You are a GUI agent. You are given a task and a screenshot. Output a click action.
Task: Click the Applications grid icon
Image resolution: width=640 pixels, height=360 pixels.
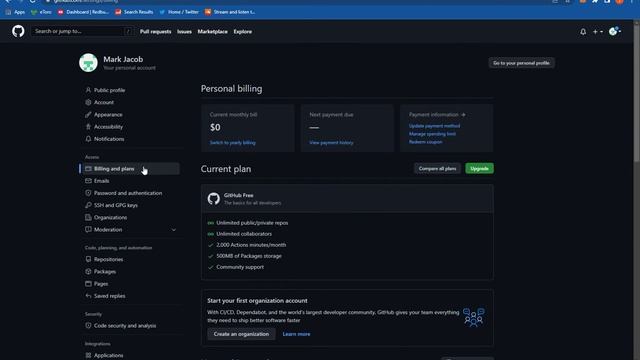click(88, 356)
